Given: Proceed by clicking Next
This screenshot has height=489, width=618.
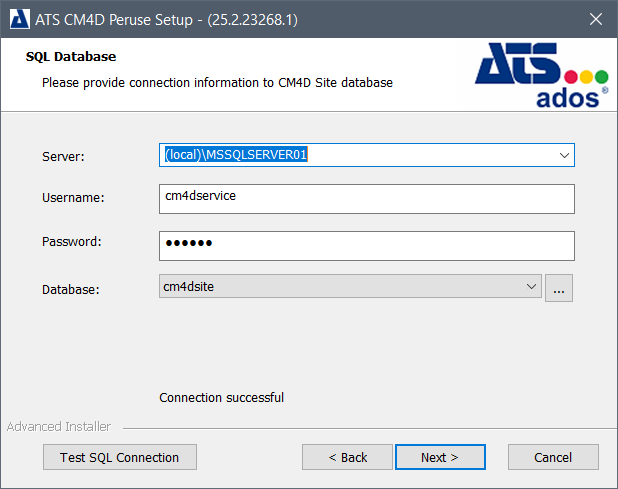Looking at the screenshot, I should pos(440,457).
